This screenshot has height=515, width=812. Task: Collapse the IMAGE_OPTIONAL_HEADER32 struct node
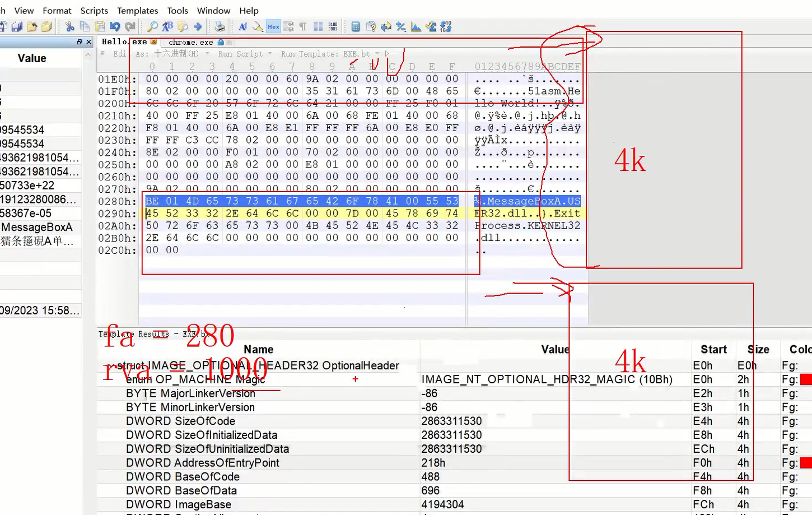(111, 366)
